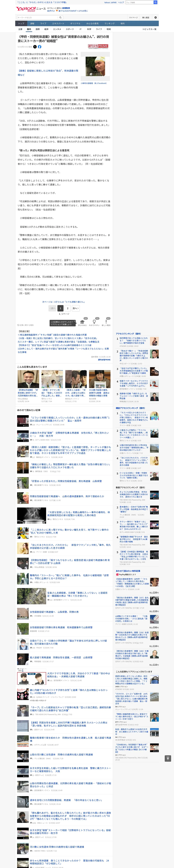Click the 次へ pagination button
This screenshot has width=174, height=868.
(x=76, y=308)
